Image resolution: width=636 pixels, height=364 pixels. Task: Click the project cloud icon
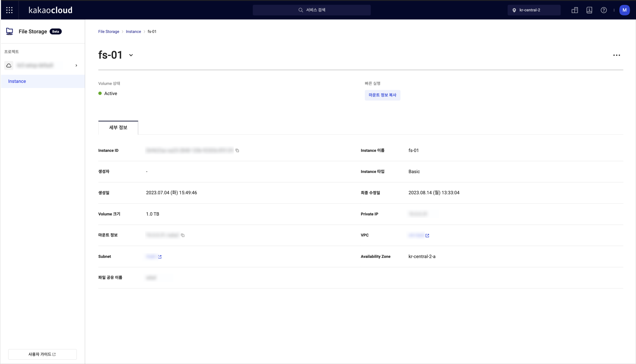point(9,66)
